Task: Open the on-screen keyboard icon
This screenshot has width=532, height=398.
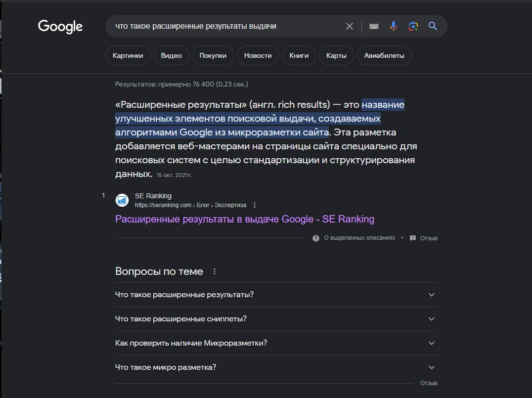Action: pyautogui.click(x=374, y=26)
